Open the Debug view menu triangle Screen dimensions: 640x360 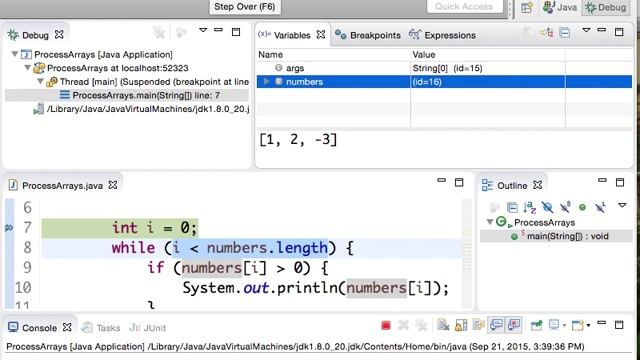(x=203, y=30)
